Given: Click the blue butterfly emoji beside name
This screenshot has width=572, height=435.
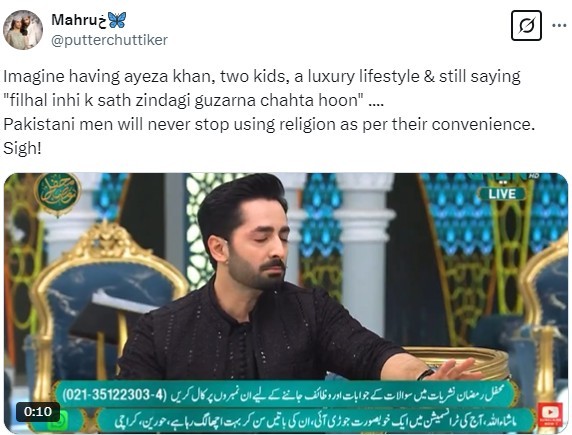Looking at the screenshot, I should pos(117,20).
